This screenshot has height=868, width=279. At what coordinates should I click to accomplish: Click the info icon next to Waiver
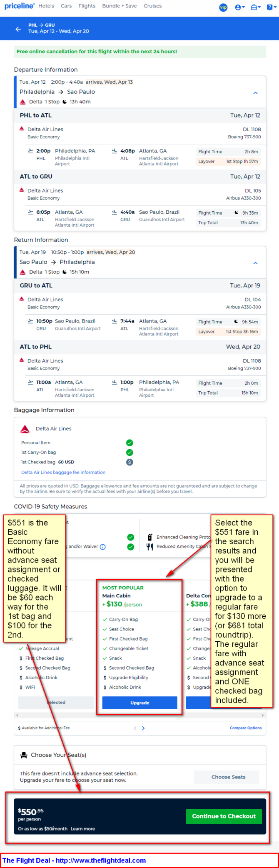[x=103, y=547]
